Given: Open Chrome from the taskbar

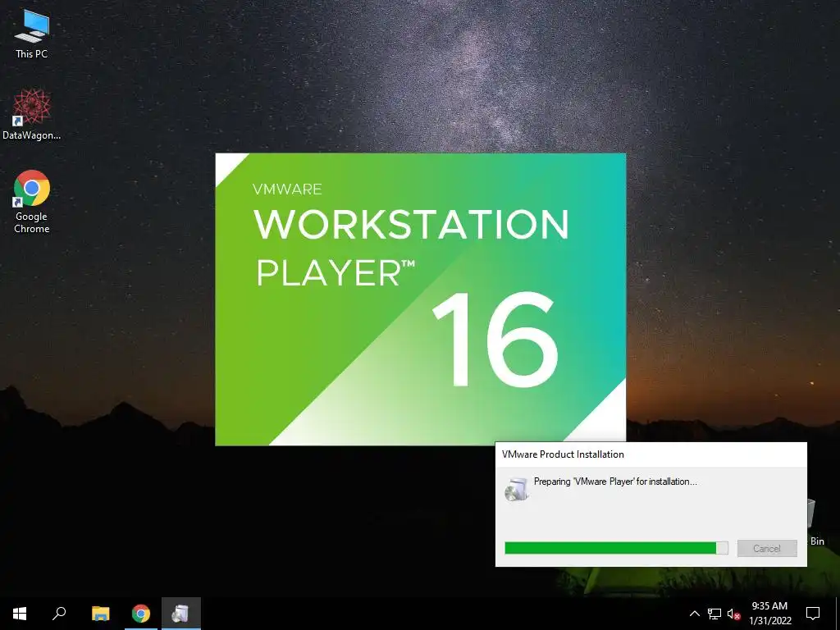Looking at the screenshot, I should [141, 614].
